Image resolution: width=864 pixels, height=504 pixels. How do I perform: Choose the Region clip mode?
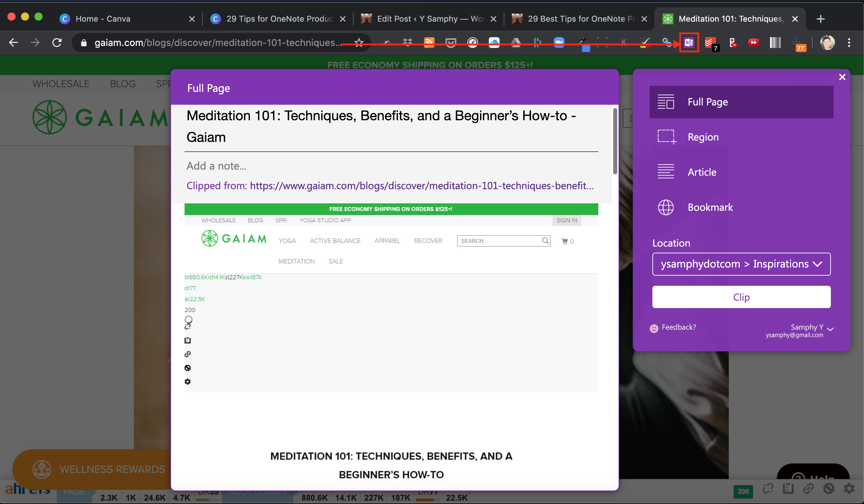pos(741,137)
